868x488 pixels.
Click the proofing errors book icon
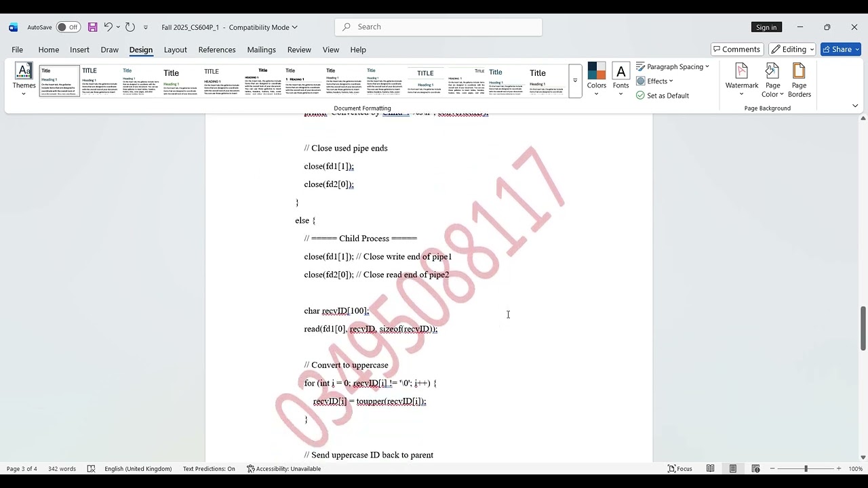[91, 468]
